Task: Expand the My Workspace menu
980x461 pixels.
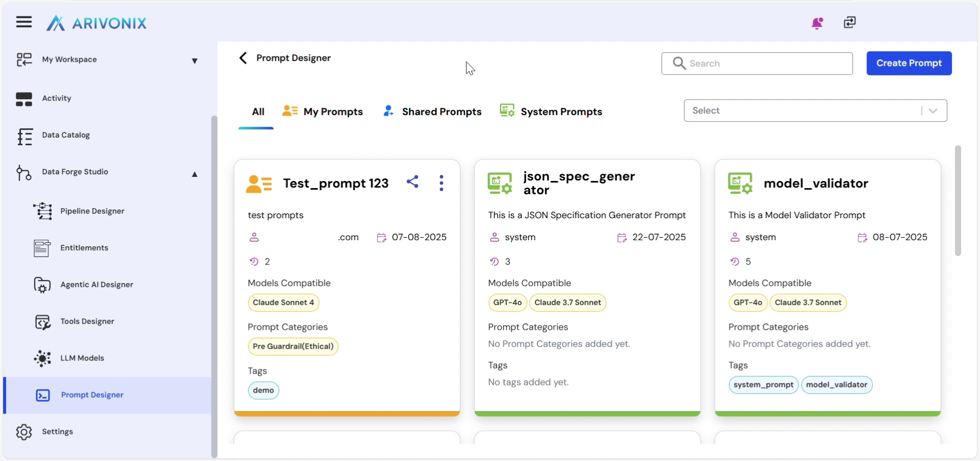Action: point(194,61)
